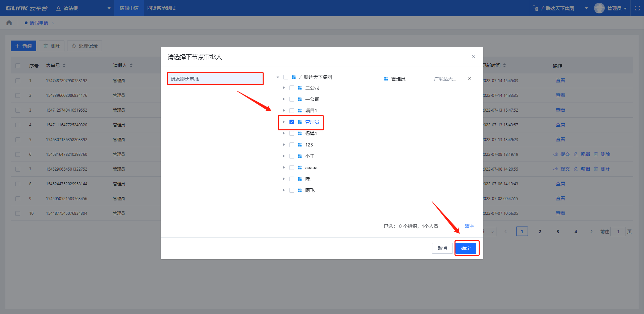This screenshot has height=314, width=644.
Task: Click the person icon next to 小王
Action: (300, 156)
